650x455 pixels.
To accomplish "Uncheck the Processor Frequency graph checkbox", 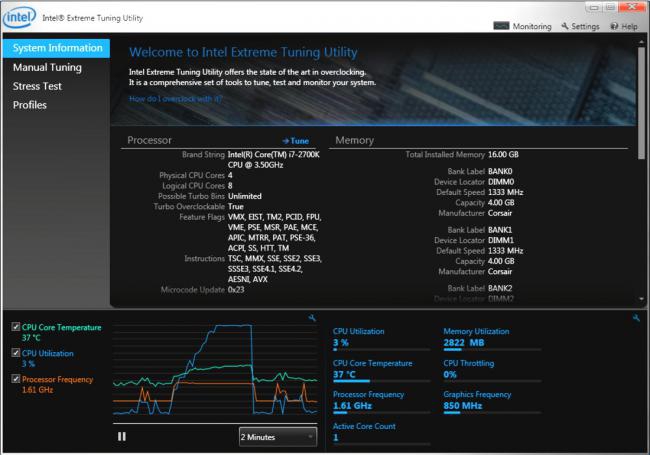I will click(x=16, y=379).
